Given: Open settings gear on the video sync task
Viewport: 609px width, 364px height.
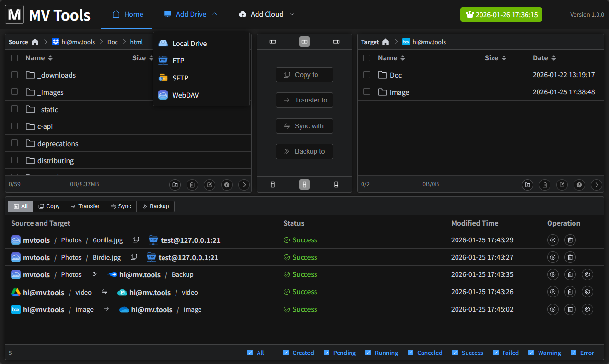Looking at the screenshot, I should [x=587, y=292].
